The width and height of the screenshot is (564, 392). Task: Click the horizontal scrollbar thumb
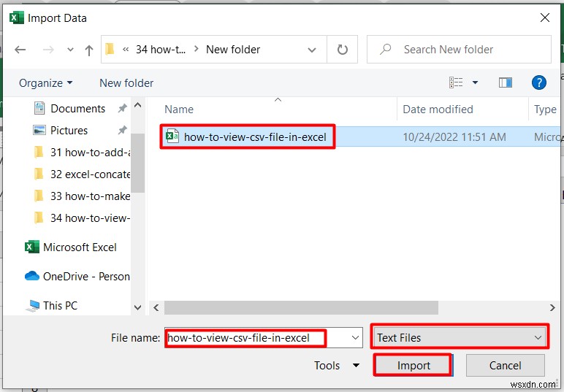302,307
